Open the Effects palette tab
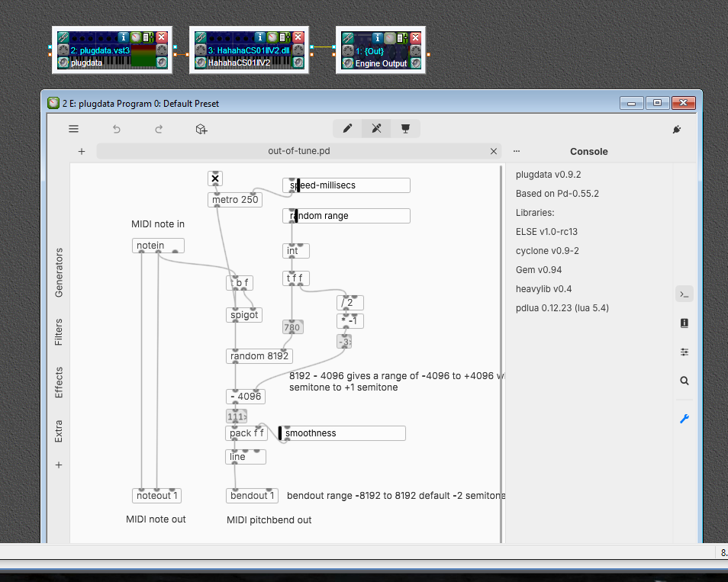Image resolution: width=728 pixels, height=582 pixels. (x=59, y=383)
